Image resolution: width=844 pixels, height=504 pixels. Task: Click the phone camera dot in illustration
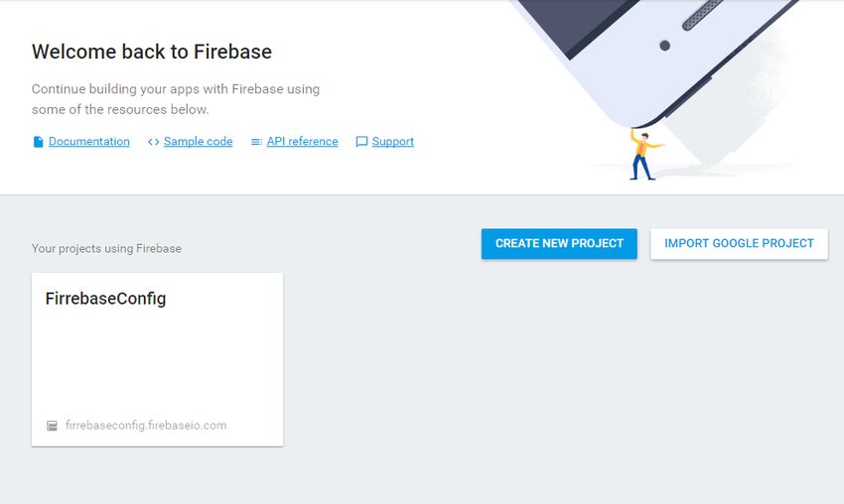pyautogui.click(x=664, y=46)
